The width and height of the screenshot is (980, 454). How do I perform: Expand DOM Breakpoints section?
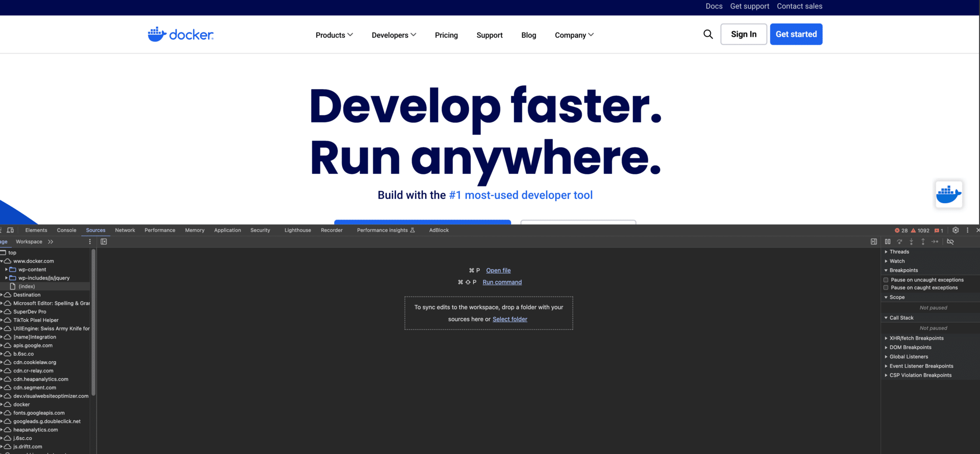[x=908, y=347]
